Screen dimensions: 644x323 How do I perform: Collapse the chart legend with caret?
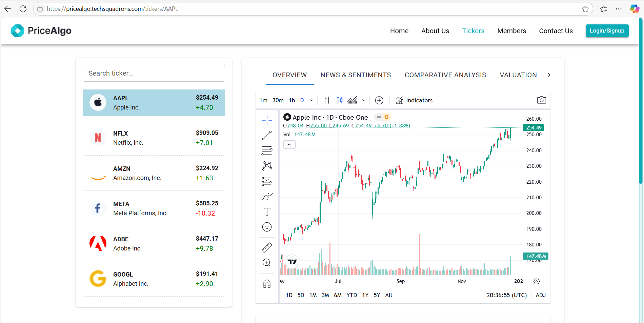[289, 145]
